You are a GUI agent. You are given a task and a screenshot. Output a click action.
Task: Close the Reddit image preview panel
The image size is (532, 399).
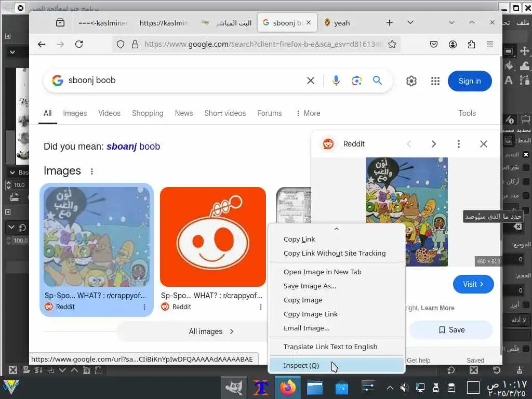pyautogui.click(x=484, y=144)
